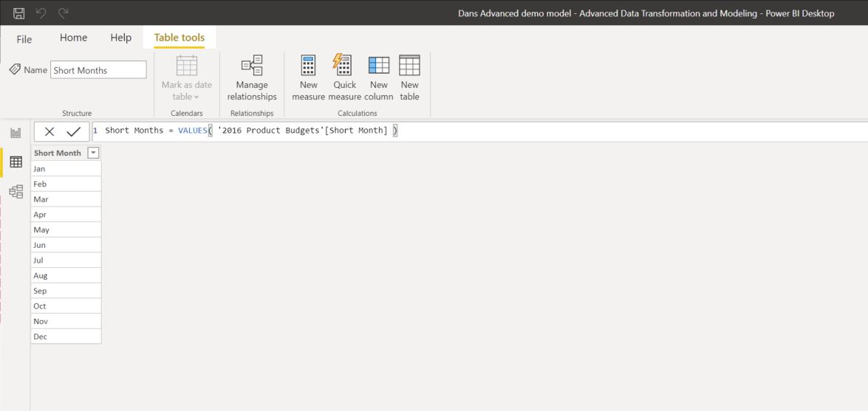Create a Quick measure

click(344, 78)
